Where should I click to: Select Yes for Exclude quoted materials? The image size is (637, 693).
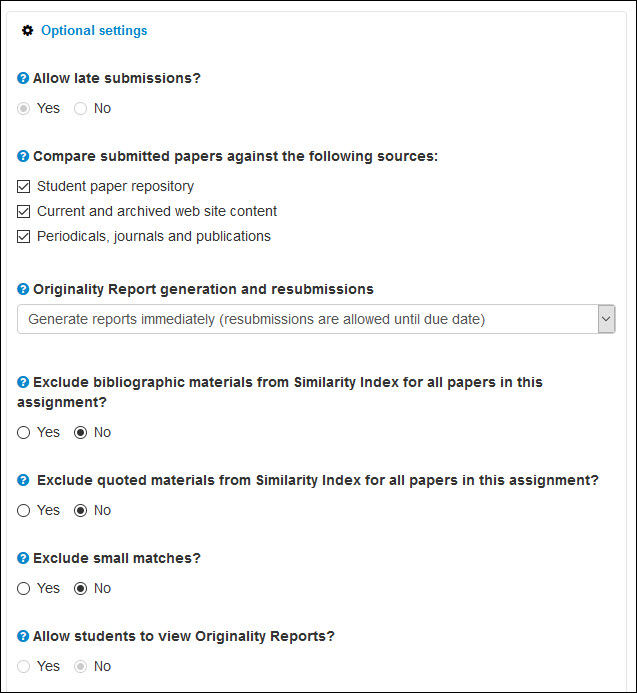tap(24, 511)
